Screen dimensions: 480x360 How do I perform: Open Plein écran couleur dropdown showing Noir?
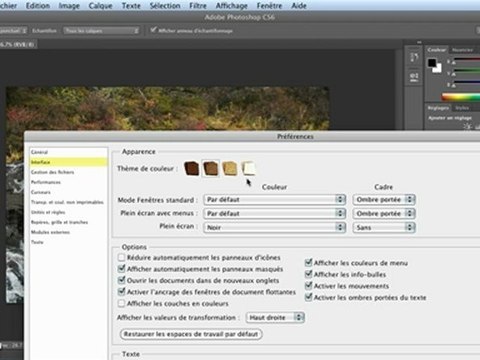(x=274, y=227)
